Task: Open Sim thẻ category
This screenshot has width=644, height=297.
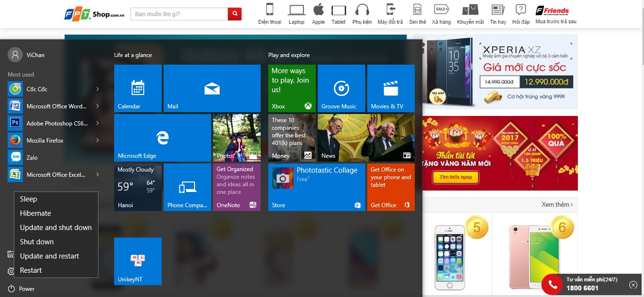Action: coord(418,14)
